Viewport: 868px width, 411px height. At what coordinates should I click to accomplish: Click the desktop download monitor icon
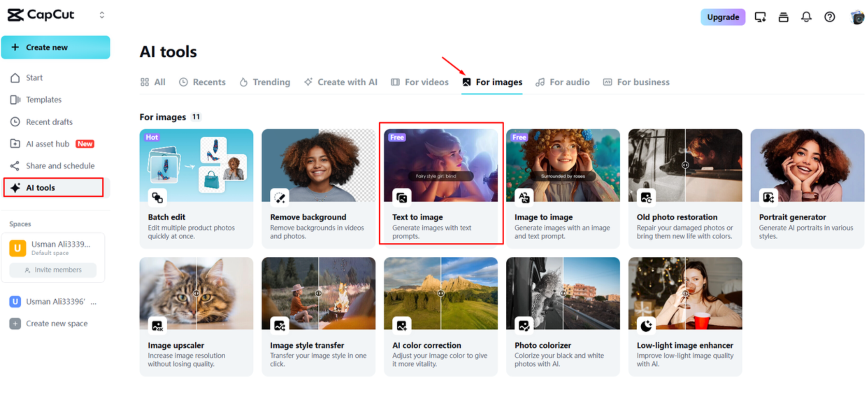760,17
